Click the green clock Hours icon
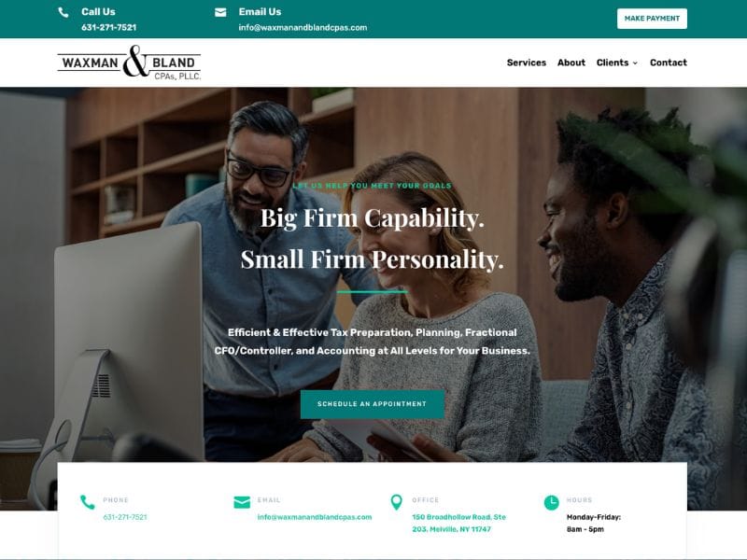 pos(551,502)
